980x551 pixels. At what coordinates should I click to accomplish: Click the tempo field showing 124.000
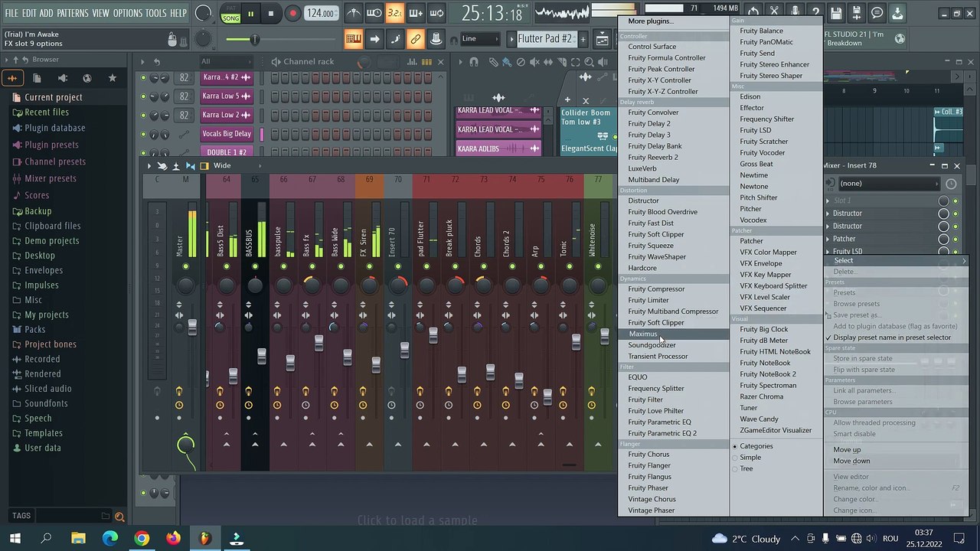[321, 14]
